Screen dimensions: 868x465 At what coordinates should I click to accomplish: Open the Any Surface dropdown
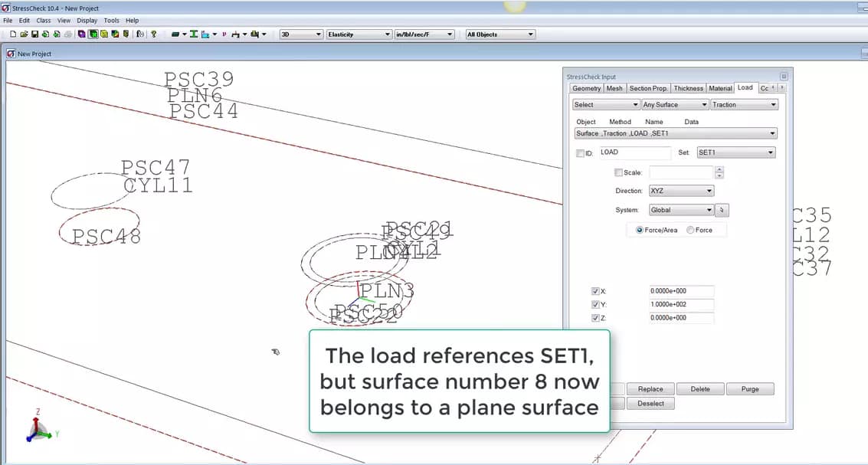coord(674,104)
